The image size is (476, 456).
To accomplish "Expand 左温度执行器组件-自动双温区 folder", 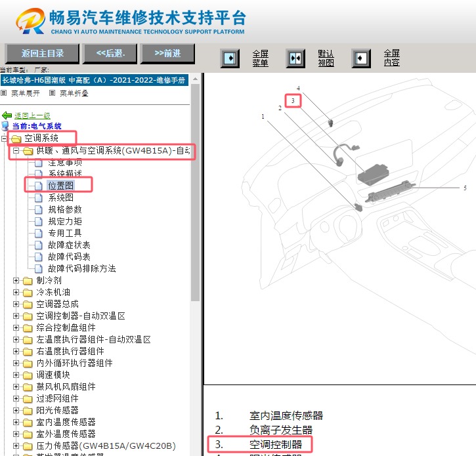I will (16, 339).
